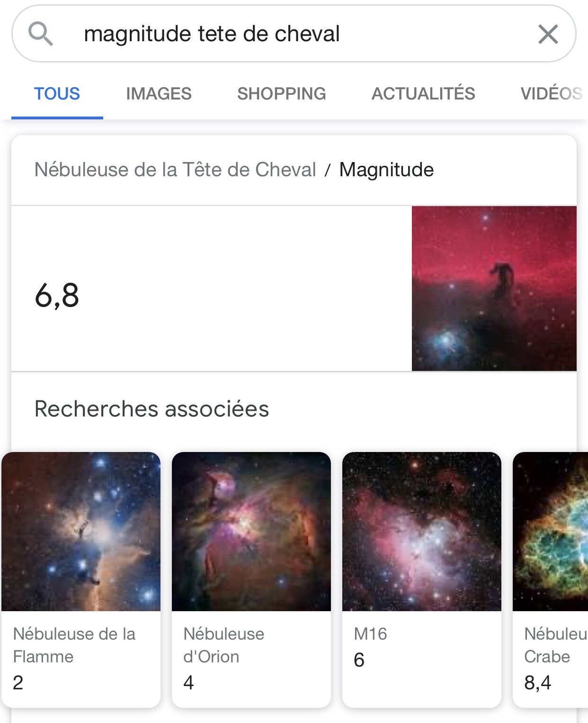Click Nébuleuse d'Orion label
Screen dimensions: 588x723
point(223,645)
